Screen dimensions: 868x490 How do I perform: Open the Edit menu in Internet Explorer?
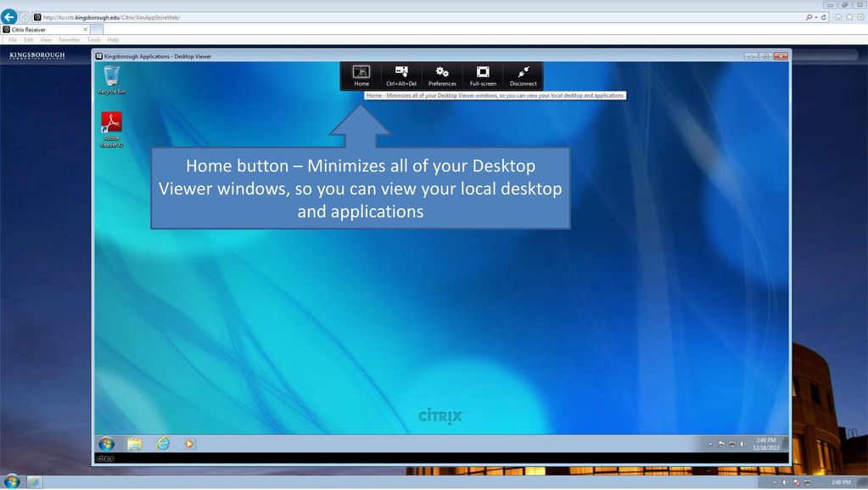[28, 40]
